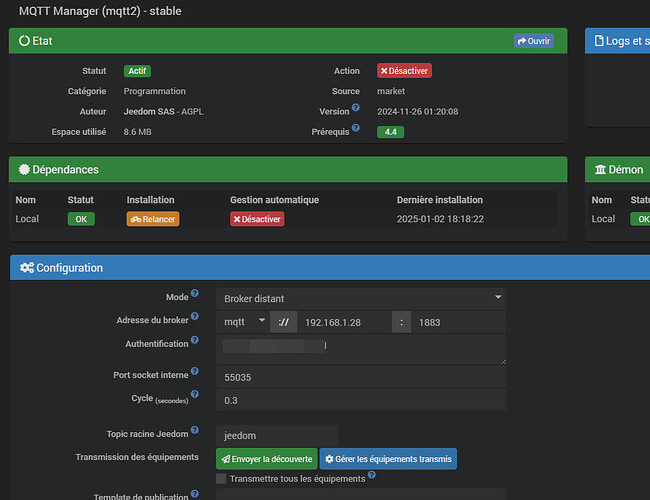The height and width of the screenshot is (500, 650).
Task: Open Gérer les équipements transmis
Action: point(388,459)
